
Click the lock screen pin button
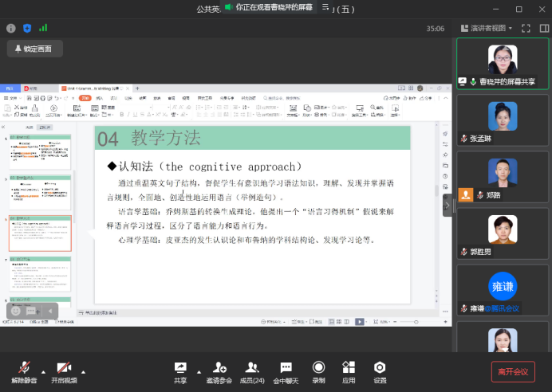(x=35, y=49)
